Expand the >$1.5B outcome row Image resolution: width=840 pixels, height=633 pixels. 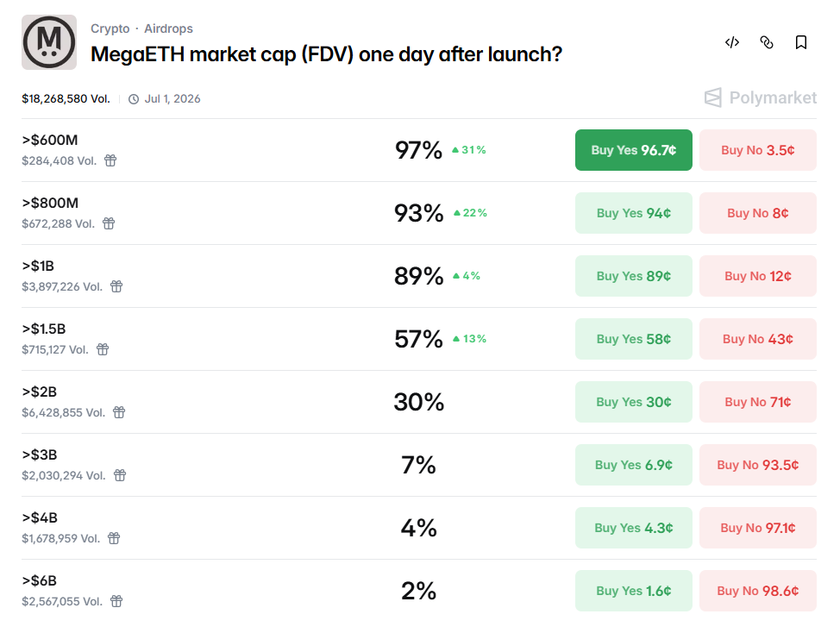coord(259,339)
